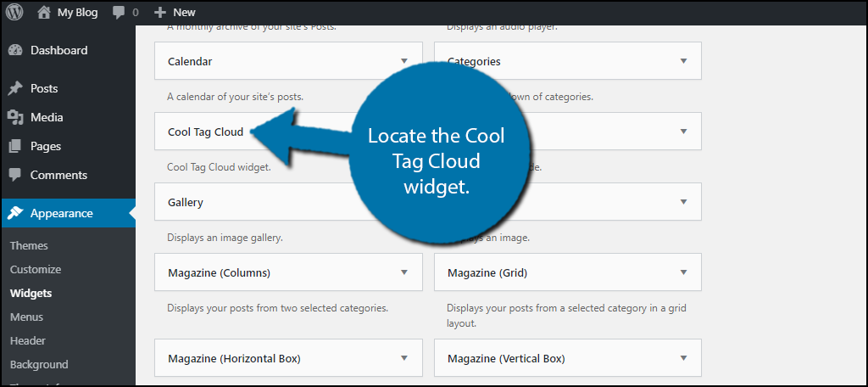Screen dimensions: 868x387
Task: Expand the Magazine (Grid) widget arrow
Action: pos(684,272)
